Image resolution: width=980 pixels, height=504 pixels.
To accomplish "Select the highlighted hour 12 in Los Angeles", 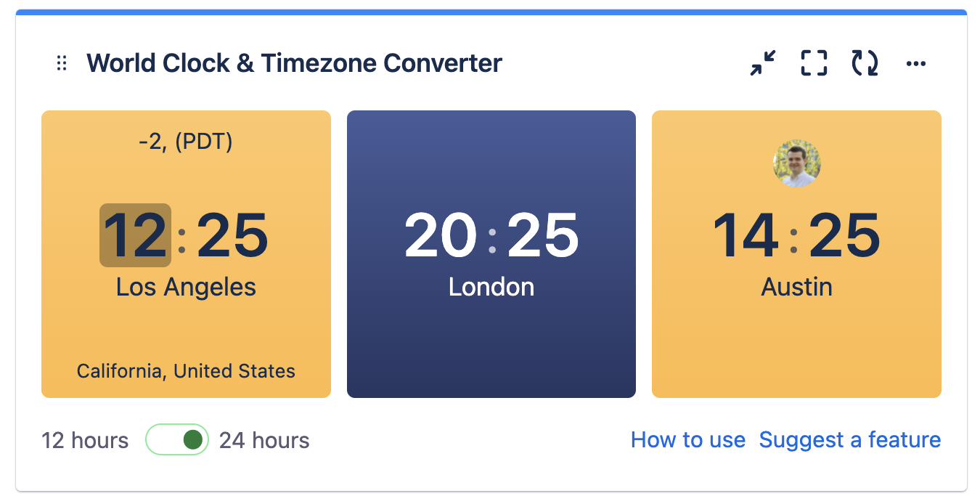I will point(135,235).
